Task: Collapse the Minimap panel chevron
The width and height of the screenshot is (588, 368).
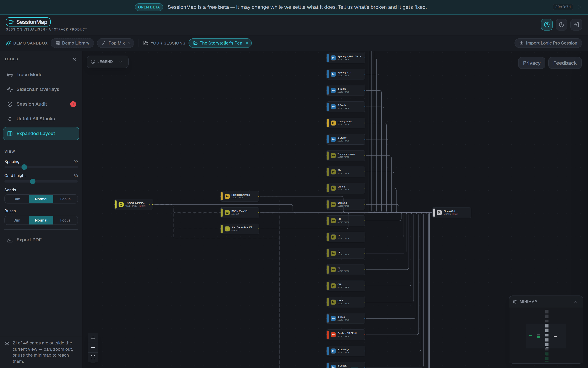Action: click(x=575, y=302)
